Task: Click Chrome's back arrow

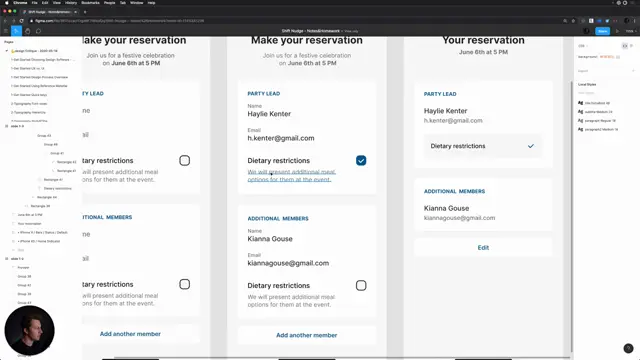Action: [x=5, y=21]
